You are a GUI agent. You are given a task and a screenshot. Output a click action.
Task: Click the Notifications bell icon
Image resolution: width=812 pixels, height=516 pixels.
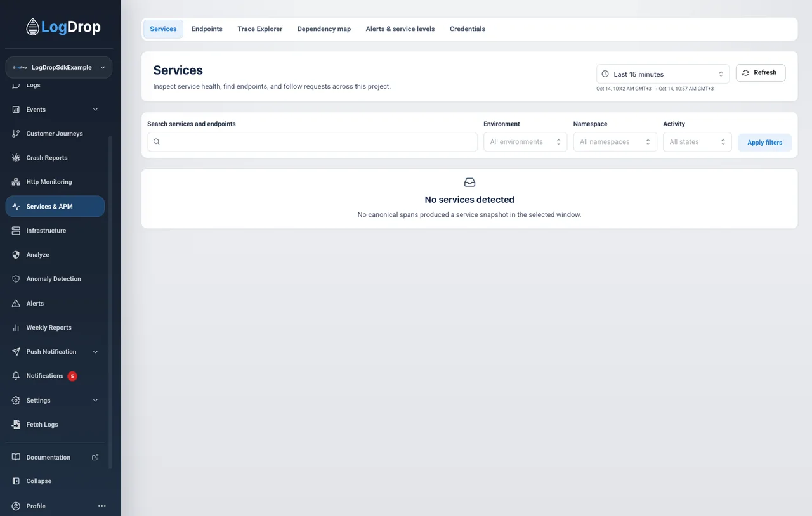(x=16, y=376)
